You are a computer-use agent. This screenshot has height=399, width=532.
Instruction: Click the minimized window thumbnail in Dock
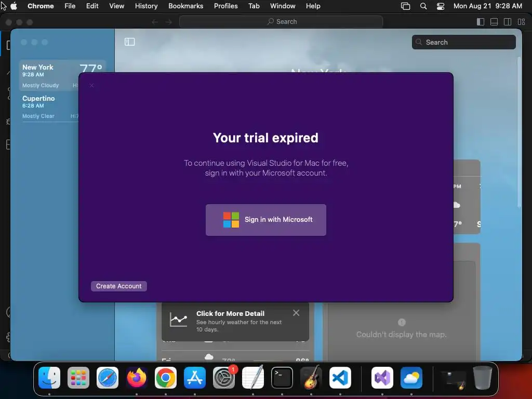(453, 379)
